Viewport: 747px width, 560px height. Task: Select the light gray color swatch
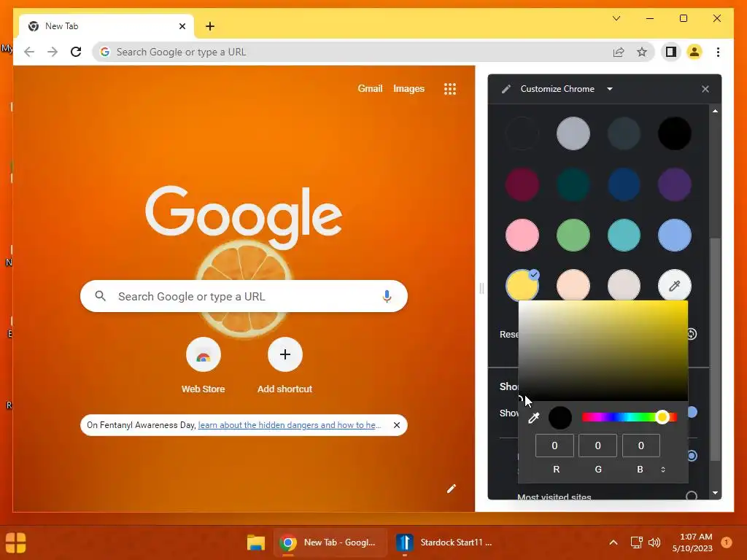click(x=573, y=133)
